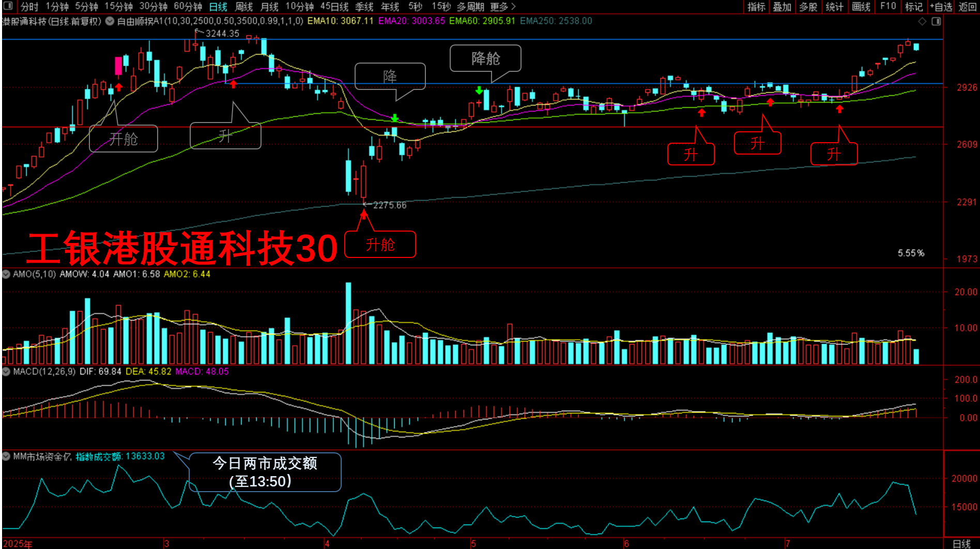Open the main chart indicator dropdown arrow
Screen dimensions: 980x549
[x=110, y=21]
